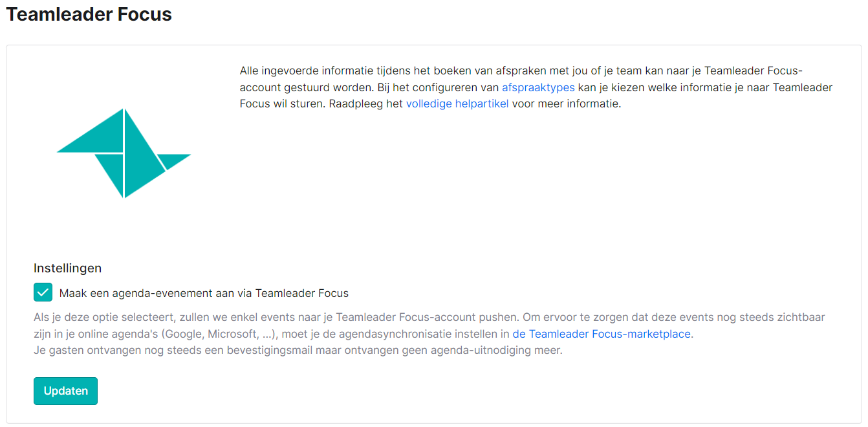
Task: Click the intro paragraph starting 'Alle ingevoerde informatie'
Action: point(536,87)
